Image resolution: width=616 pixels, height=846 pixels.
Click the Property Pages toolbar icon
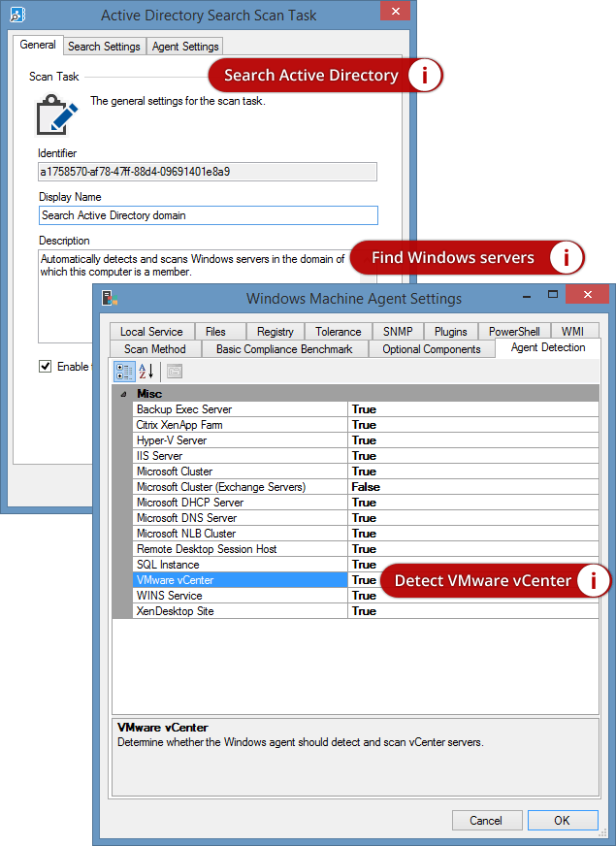(x=175, y=372)
